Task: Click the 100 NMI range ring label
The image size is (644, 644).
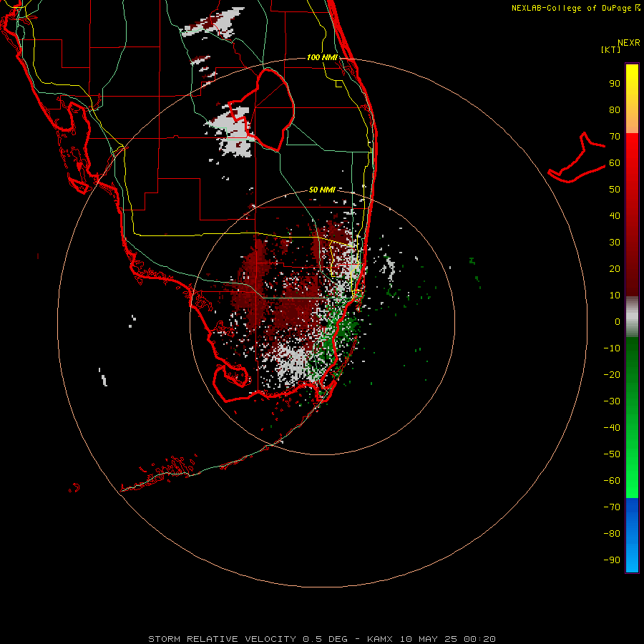Action: pyautogui.click(x=322, y=57)
